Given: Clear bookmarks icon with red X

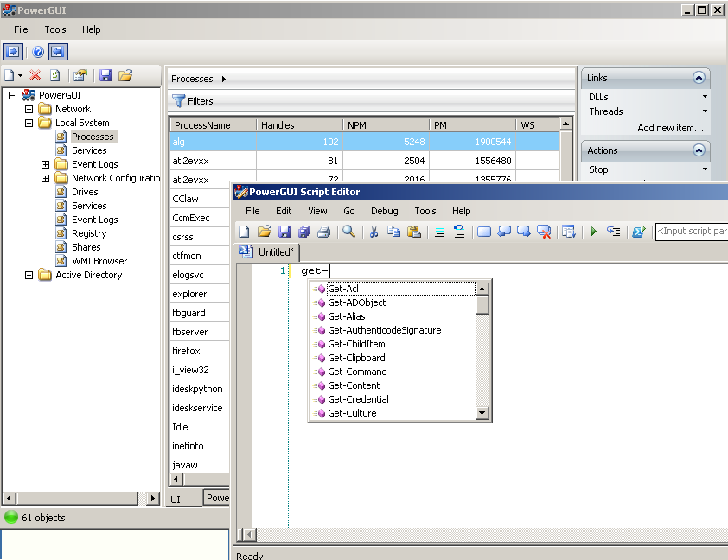Looking at the screenshot, I should pyautogui.click(x=544, y=231).
